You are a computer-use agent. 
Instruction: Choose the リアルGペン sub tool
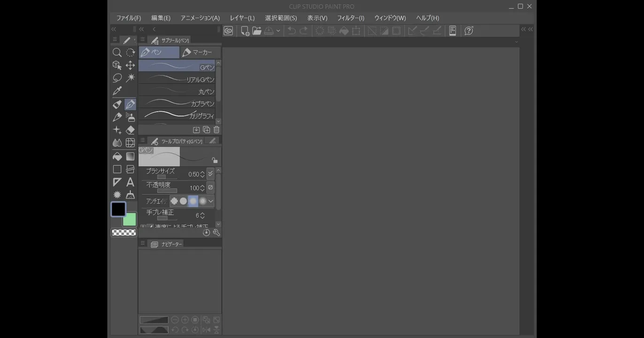click(177, 78)
